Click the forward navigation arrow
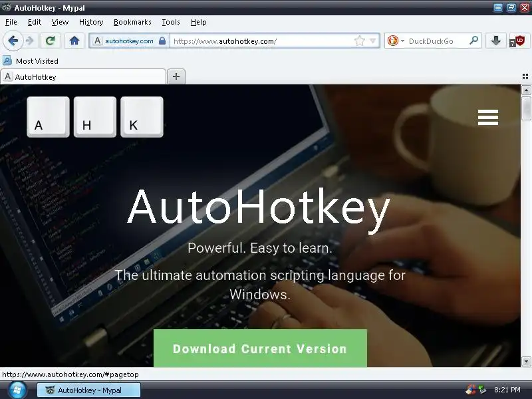This screenshot has width=532, height=399. [x=30, y=41]
